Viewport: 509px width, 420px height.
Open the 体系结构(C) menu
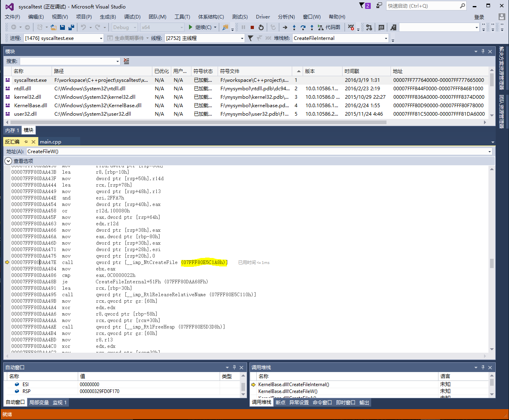coord(211,17)
